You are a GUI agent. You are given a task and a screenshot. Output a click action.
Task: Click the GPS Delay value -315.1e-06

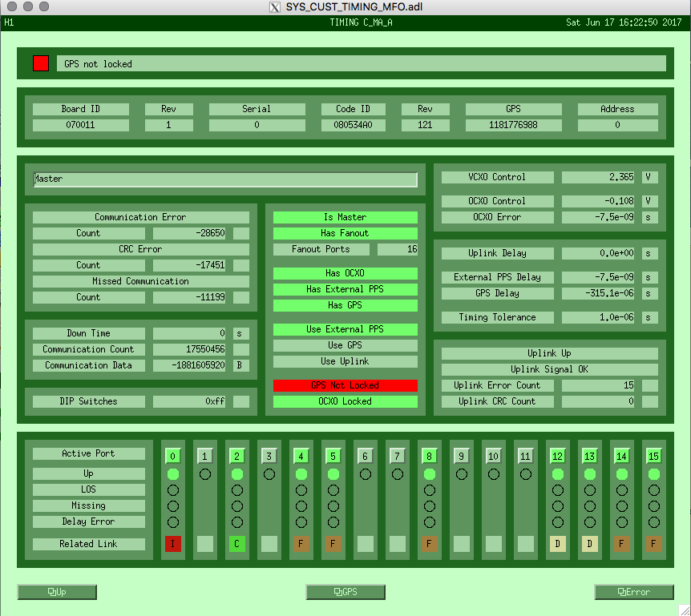[598, 293]
